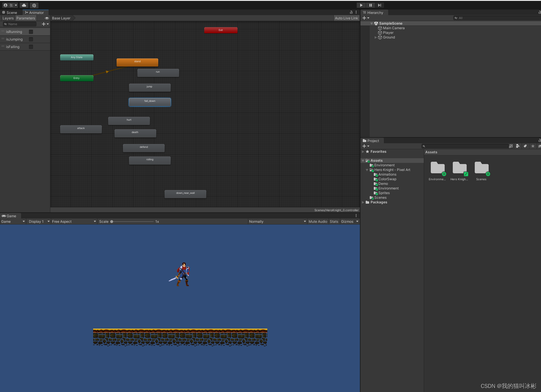Expand the Ground object children
The height and width of the screenshot is (392, 541).
376,37
